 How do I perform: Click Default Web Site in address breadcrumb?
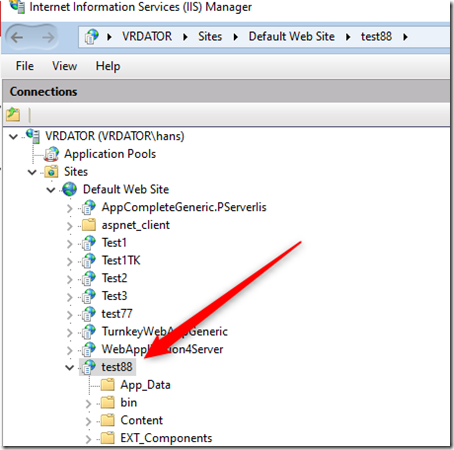point(292,36)
